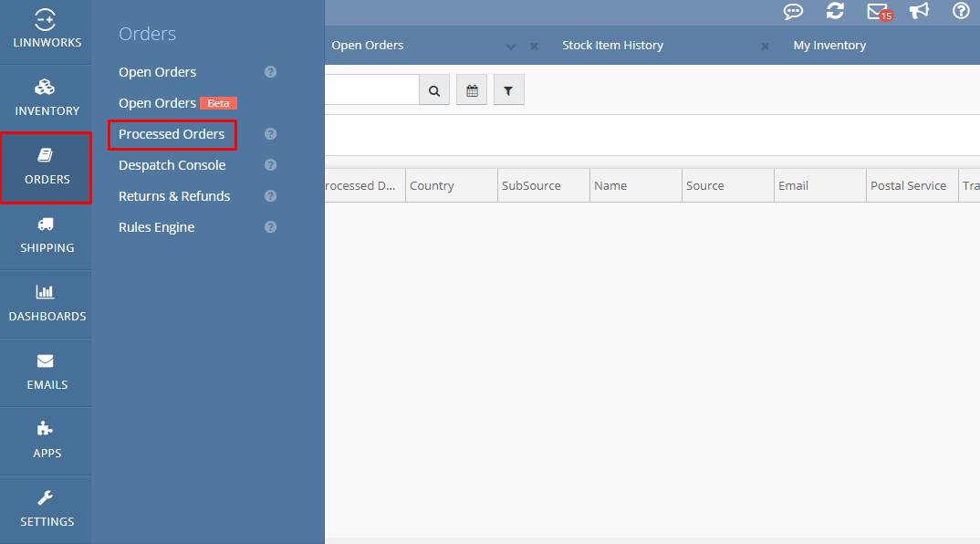The height and width of the screenshot is (544, 980).
Task: Click the sync refresh icon
Action: click(x=835, y=11)
